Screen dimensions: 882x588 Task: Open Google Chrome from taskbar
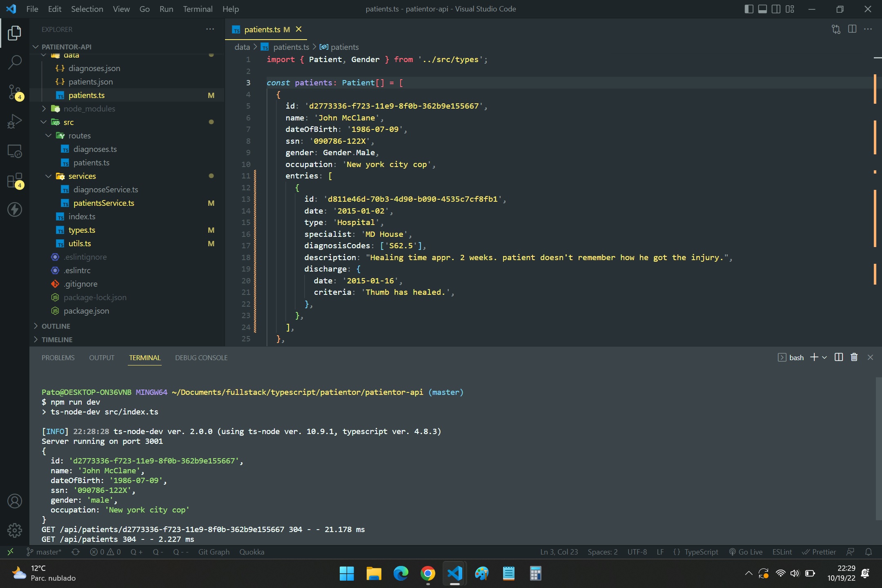pyautogui.click(x=428, y=574)
